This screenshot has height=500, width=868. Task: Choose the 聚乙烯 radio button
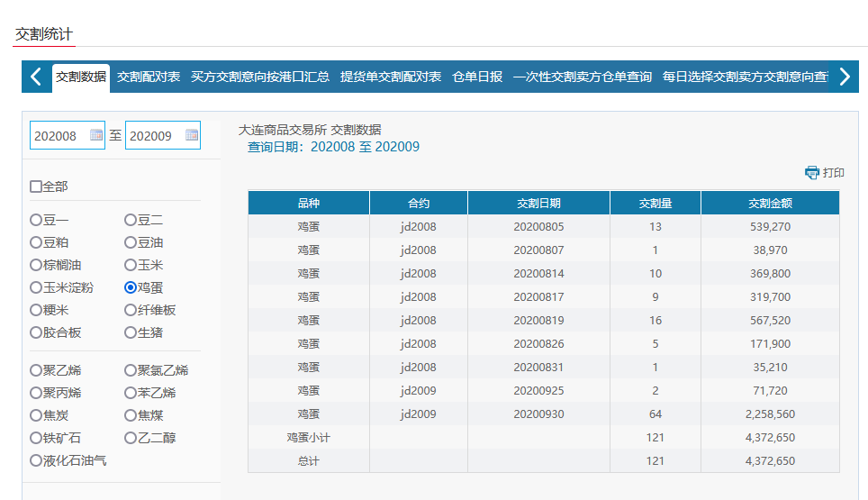click(x=36, y=370)
